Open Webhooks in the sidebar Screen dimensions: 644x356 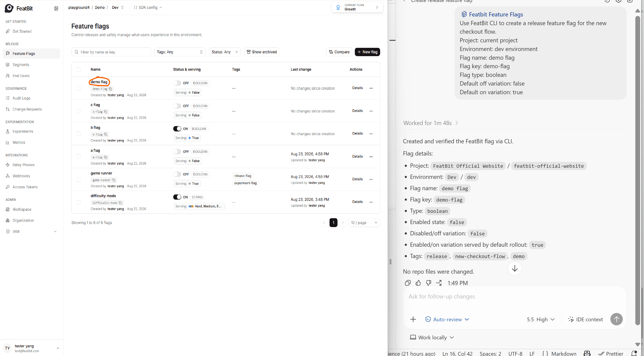(31, 176)
